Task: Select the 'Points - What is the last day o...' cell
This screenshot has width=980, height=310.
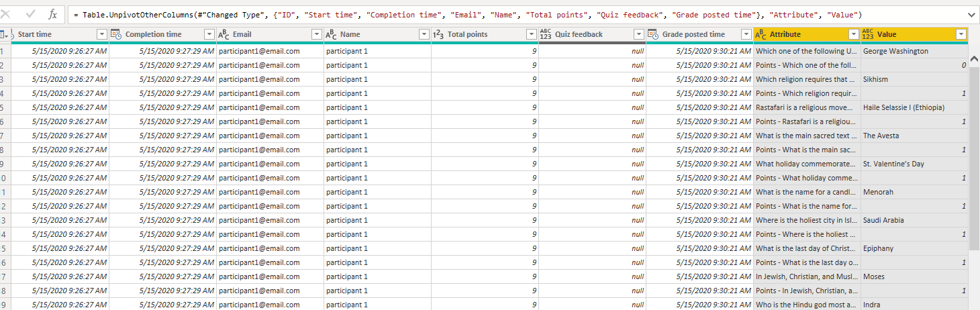Action: coord(807,262)
